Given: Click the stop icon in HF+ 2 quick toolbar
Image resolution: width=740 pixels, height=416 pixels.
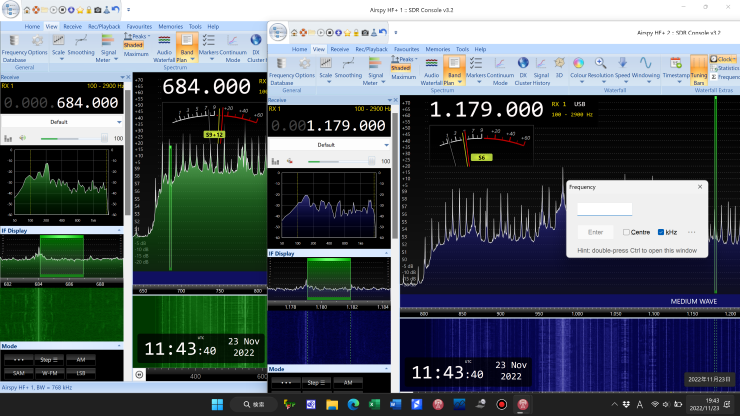Looking at the screenshot, I should click(329, 33).
